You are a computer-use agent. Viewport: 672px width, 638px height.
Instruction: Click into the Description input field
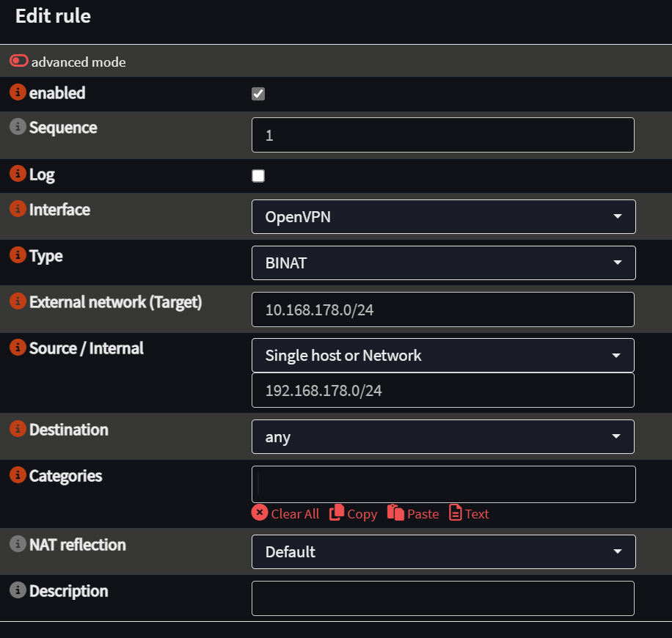click(442, 598)
